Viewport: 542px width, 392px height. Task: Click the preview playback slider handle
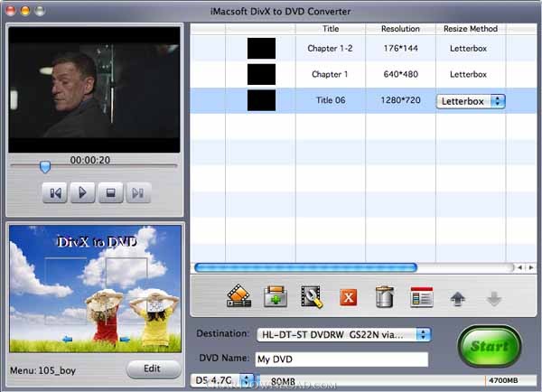tap(44, 166)
